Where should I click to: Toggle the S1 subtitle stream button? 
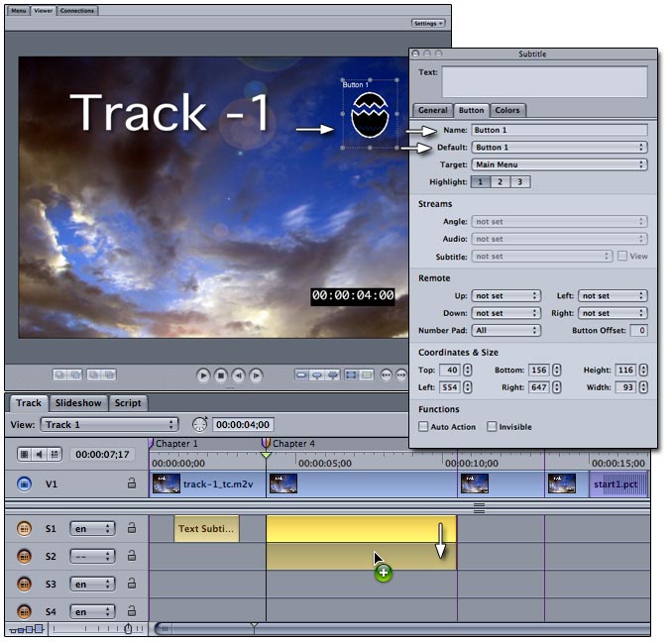(24, 528)
